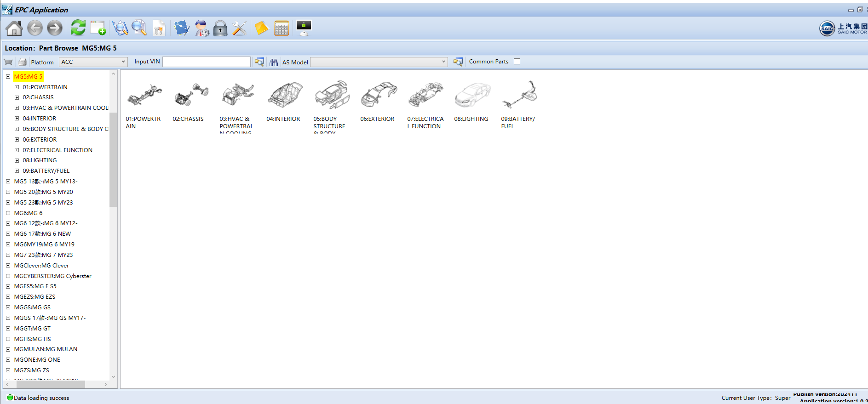Click the SAIC Motor logo
Image resolution: width=868 pixels, height=404 pixels.
[843, 28]
